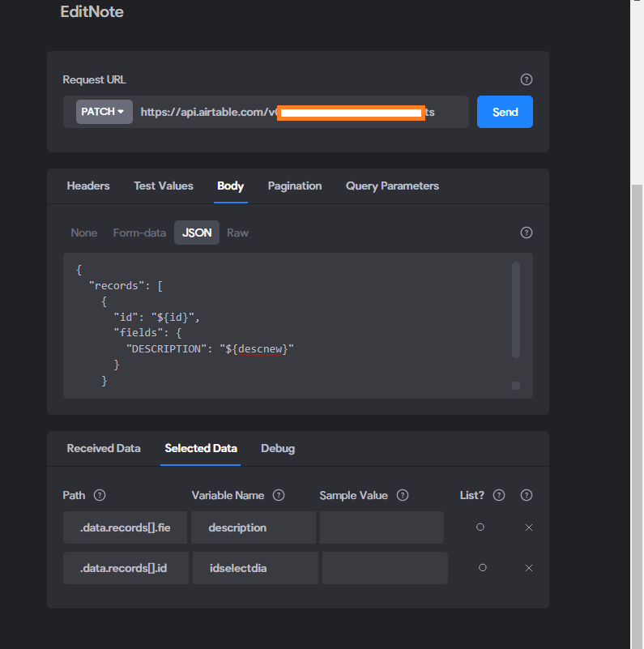Open the Query Parameters tab
The height and width of the screenshot is (649, 644).
click(x=392, y=186)
